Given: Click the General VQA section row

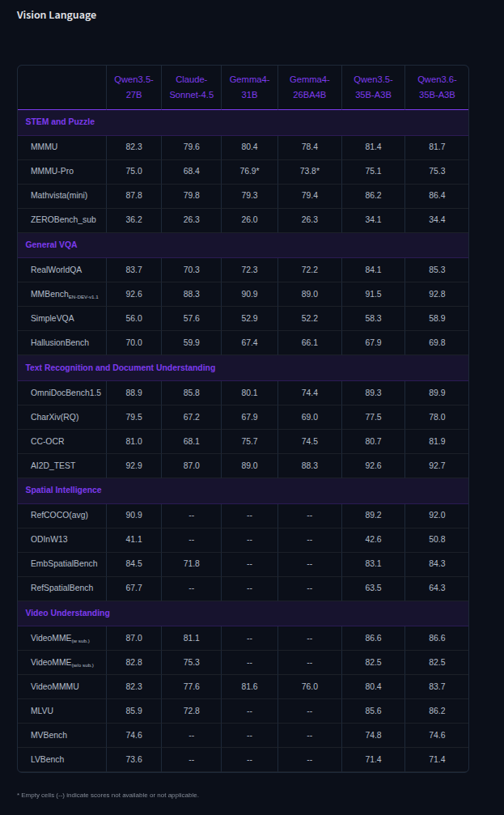Looking at the screenshot, I should coord(244,244).
